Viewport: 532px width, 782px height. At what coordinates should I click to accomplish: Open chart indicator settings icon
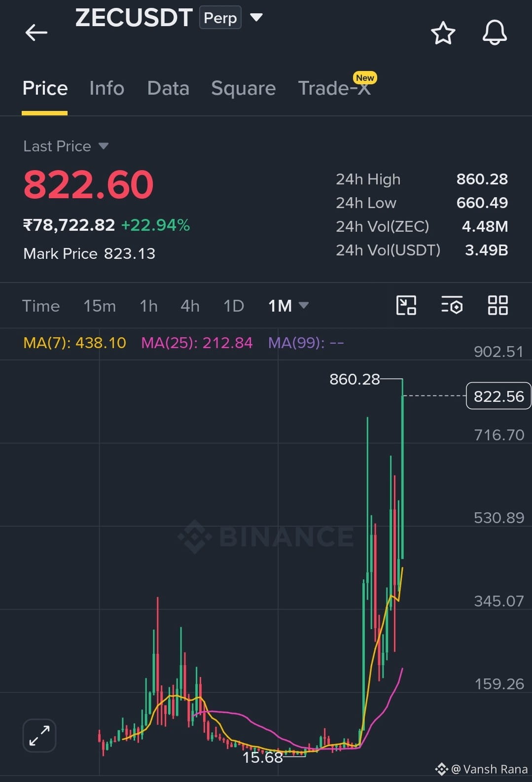(x=452, y=305)
